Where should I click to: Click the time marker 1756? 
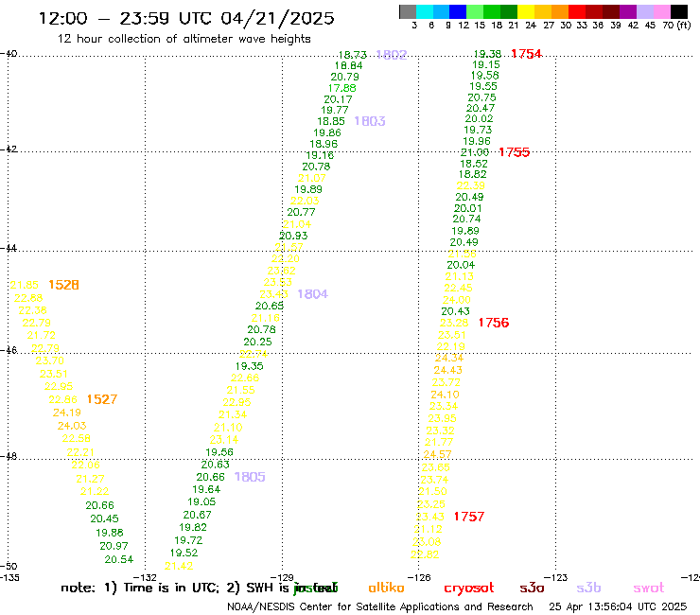[494, 323]
